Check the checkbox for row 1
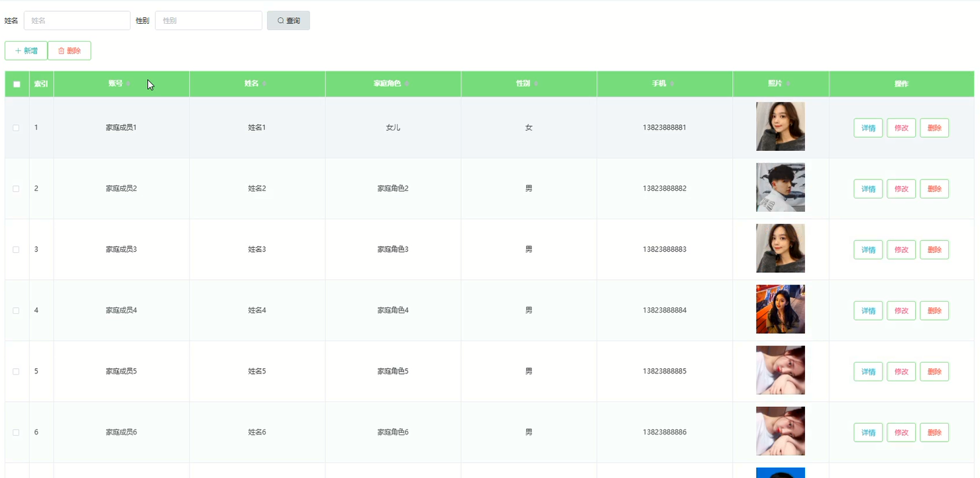This screenshot has height=478, width=980. (x=16, y=127)
